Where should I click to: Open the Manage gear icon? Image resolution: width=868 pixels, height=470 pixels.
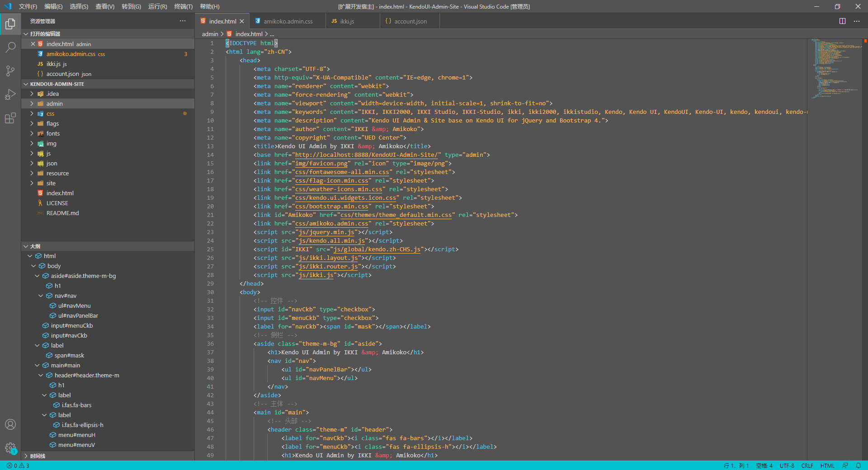[x=10, y=448]
